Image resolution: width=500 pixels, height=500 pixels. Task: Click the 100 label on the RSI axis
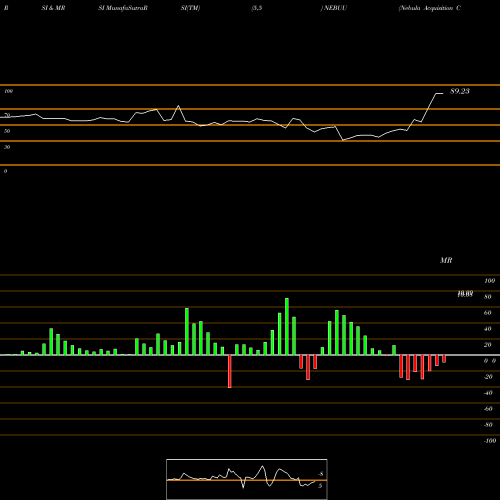tap(9, 91)
